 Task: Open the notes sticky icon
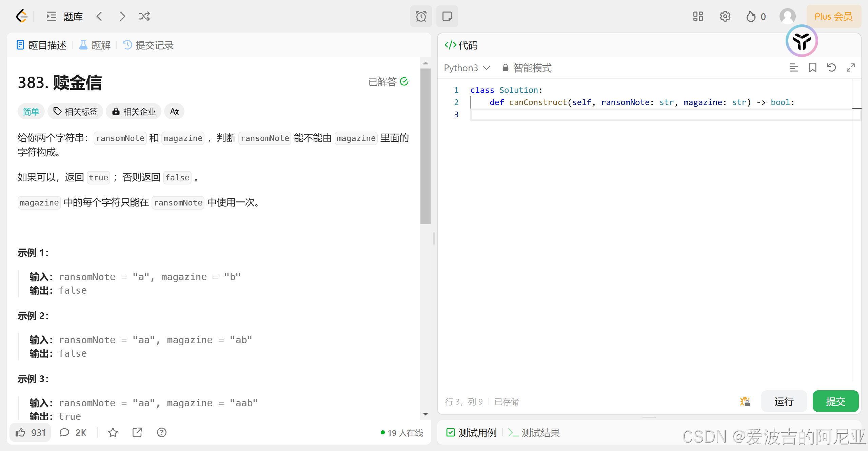pyautogui.click(x=447, y=16)
